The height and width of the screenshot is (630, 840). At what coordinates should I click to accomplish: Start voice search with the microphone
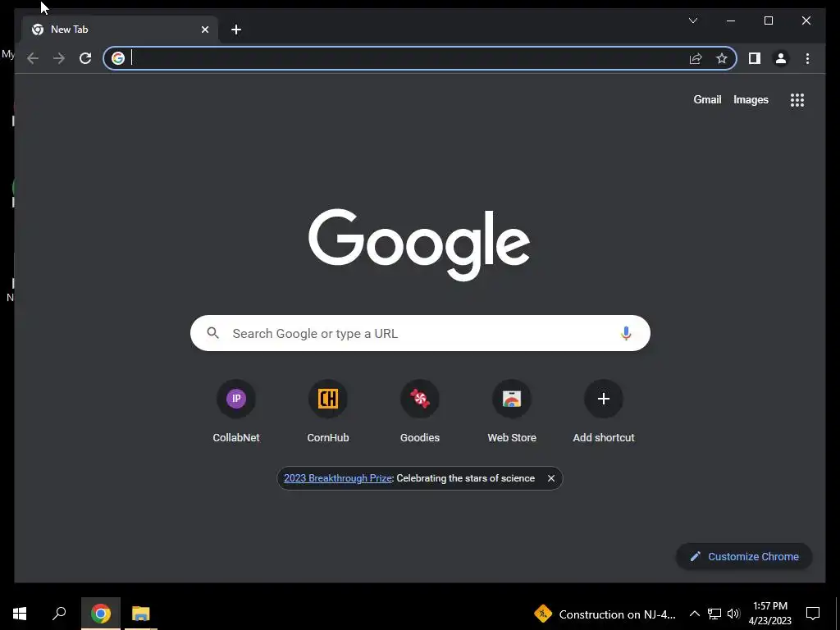click(x=626, y=333)
